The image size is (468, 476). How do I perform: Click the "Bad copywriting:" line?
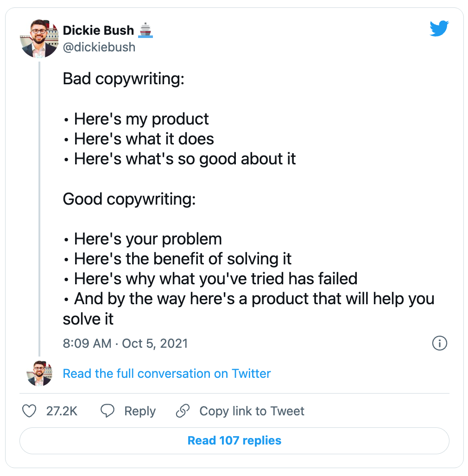(x=123, y=79)
